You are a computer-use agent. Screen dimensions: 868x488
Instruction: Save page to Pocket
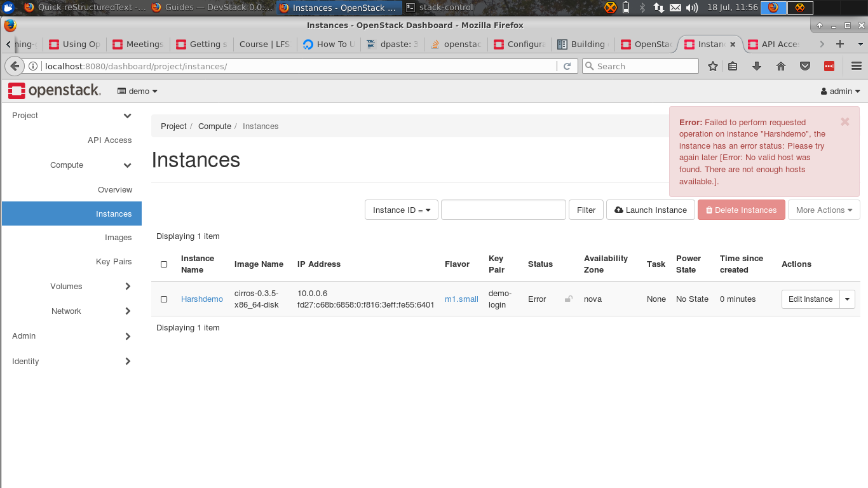804,65
